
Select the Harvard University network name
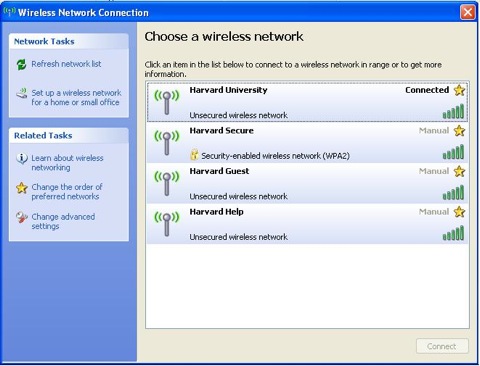[x=228, y=90]
